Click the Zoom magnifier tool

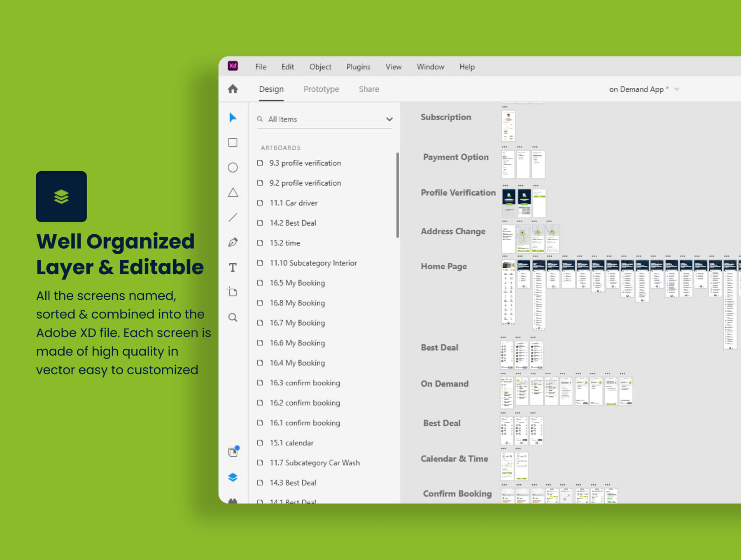pyautogui.click(x=233, y=317)
